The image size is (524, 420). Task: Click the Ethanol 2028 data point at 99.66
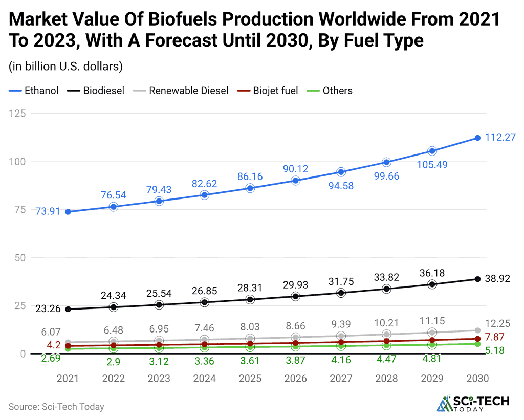(x=387, y=162)
